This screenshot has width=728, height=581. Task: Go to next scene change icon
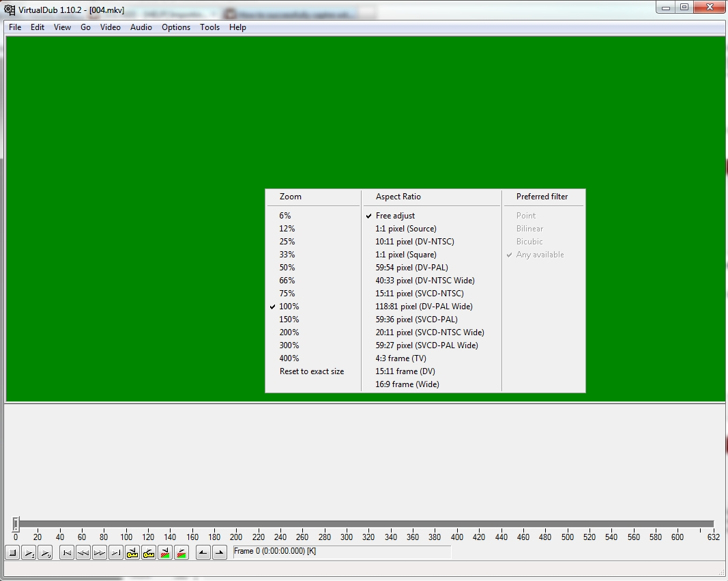[181, 553]
